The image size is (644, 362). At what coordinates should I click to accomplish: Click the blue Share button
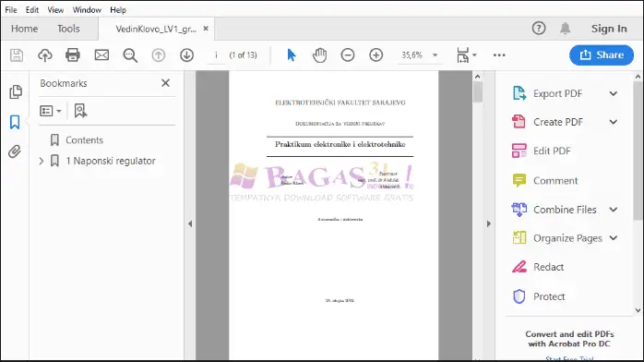602,55
